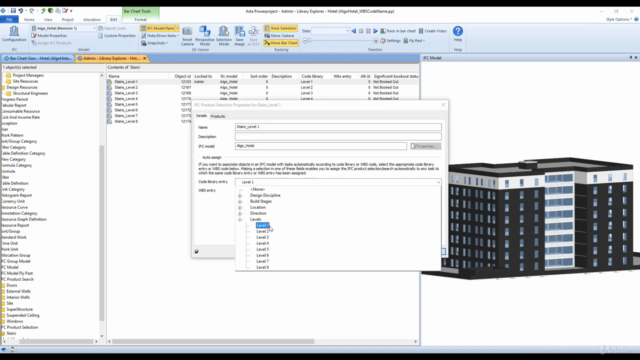Click in the Name input field
Viewport: 640px width, 360px height.
(338, 127)
